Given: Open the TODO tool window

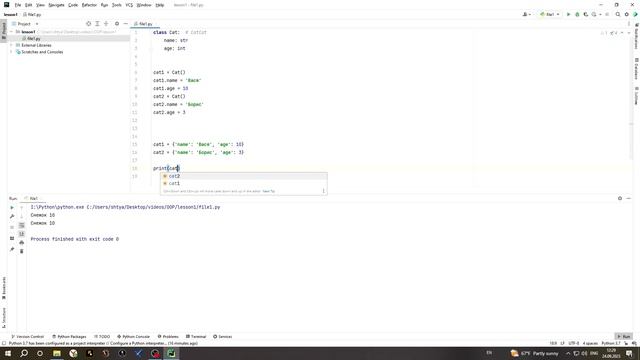Looking at the screenshot, I should 102,337.
